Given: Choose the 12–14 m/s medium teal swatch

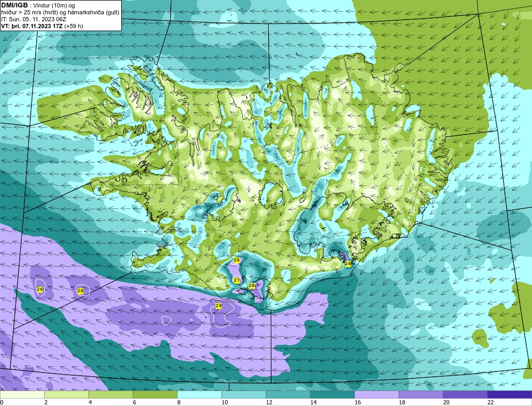Looking at the screenshot, I should pos(288,394).
